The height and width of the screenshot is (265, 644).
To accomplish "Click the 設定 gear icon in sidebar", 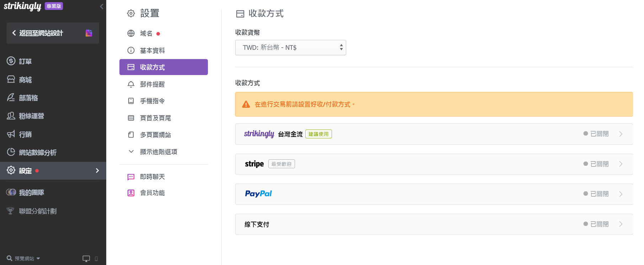I will coord(11,170).
